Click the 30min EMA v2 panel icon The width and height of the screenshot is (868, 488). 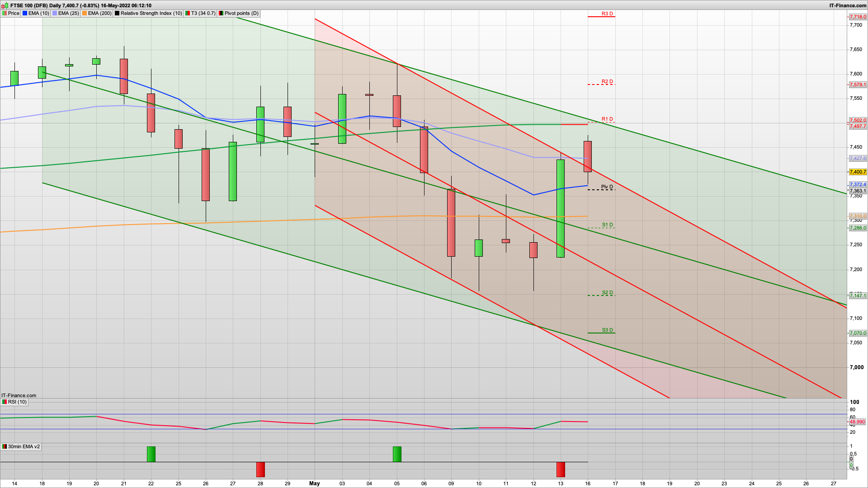(x=5, y=446)
